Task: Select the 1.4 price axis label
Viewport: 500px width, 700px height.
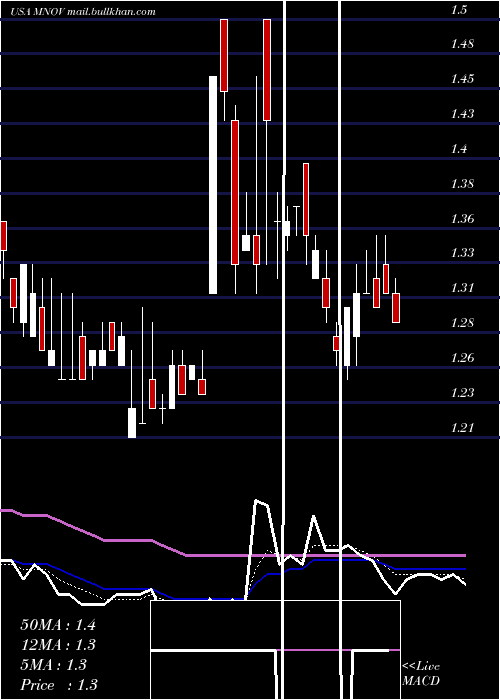Action: tap(459, 149)
